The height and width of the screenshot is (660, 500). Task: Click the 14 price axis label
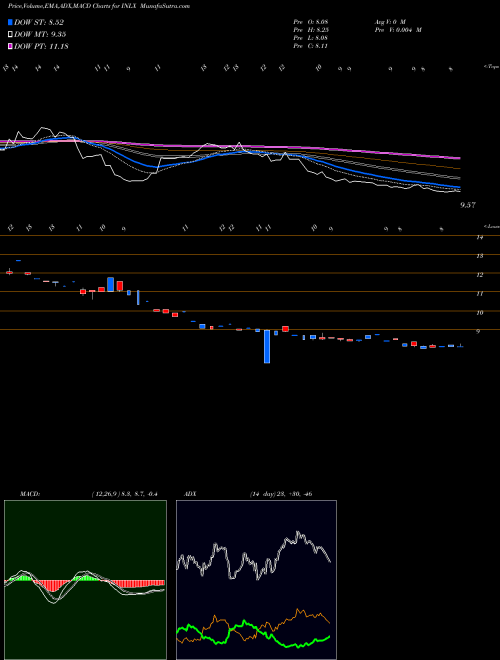(x=479, y=237)
